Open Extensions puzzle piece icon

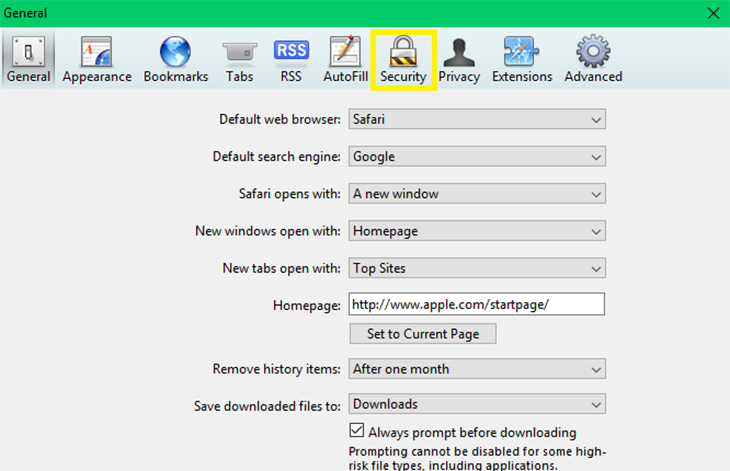(x=521, y=51)
